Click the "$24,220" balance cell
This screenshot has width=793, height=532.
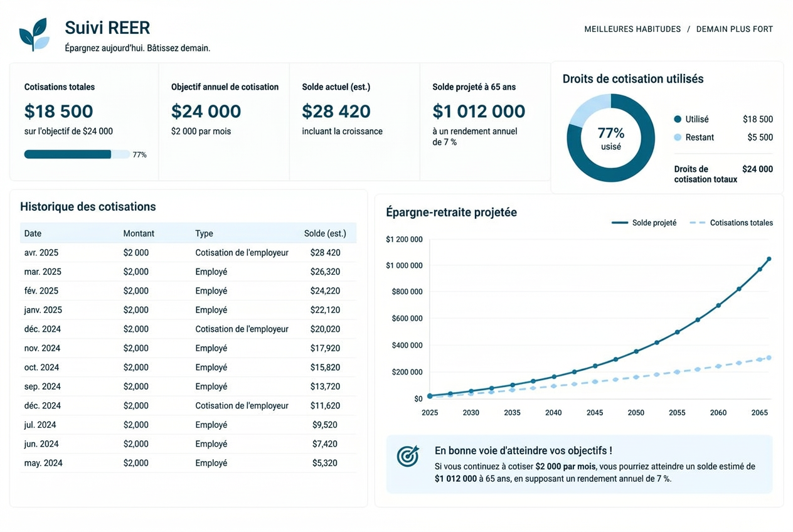coord(325,291)
